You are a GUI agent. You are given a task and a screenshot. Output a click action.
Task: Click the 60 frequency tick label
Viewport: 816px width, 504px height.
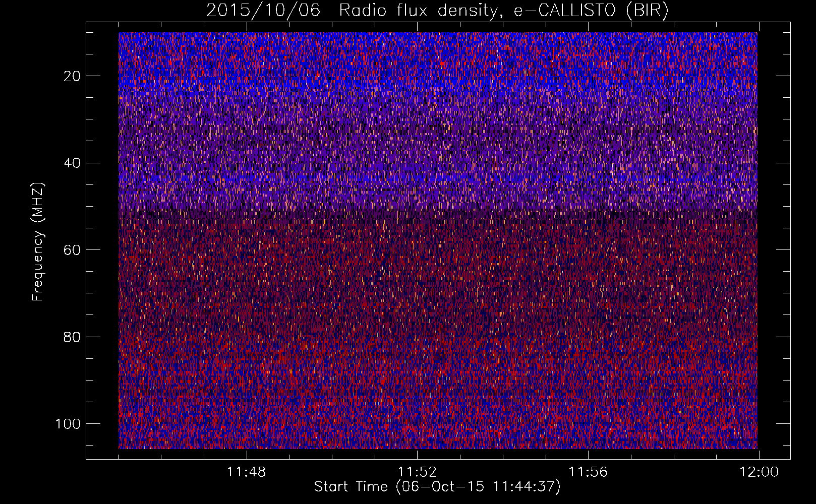(72, 250)
